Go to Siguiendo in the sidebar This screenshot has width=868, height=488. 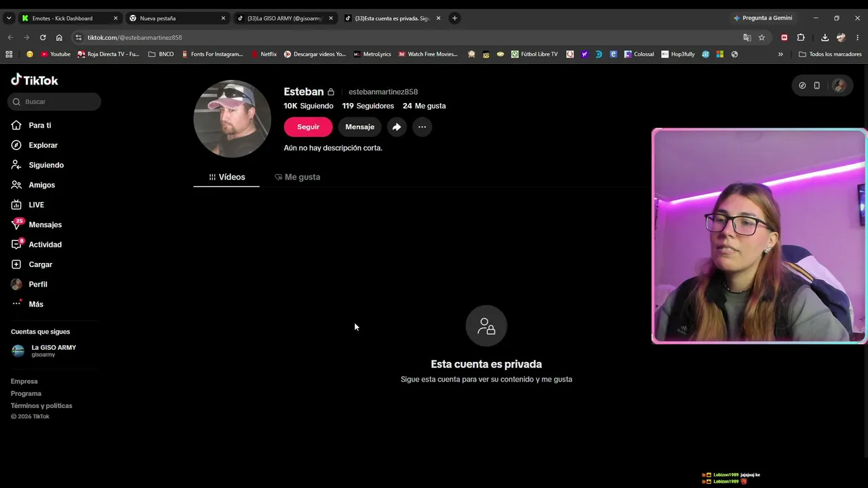[46, 165]
